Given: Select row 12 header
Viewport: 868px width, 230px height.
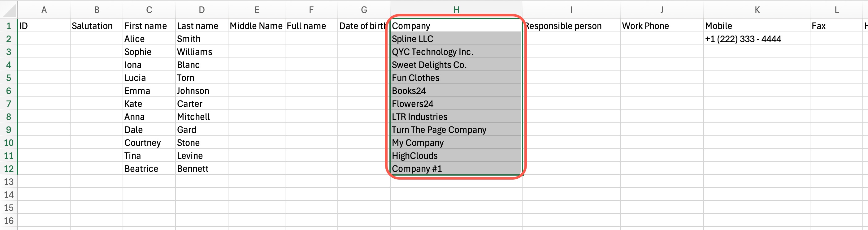Looking at the screenshot, I should (x=9, y=169).
